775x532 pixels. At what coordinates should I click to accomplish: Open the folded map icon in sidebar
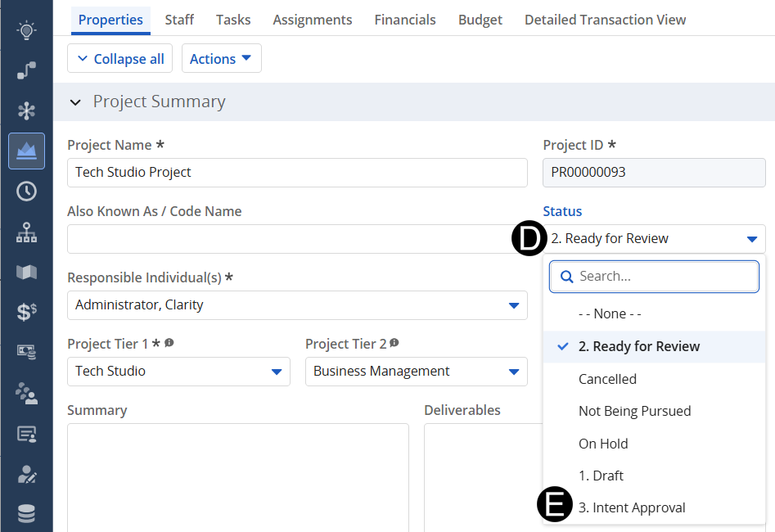[26, 272]
